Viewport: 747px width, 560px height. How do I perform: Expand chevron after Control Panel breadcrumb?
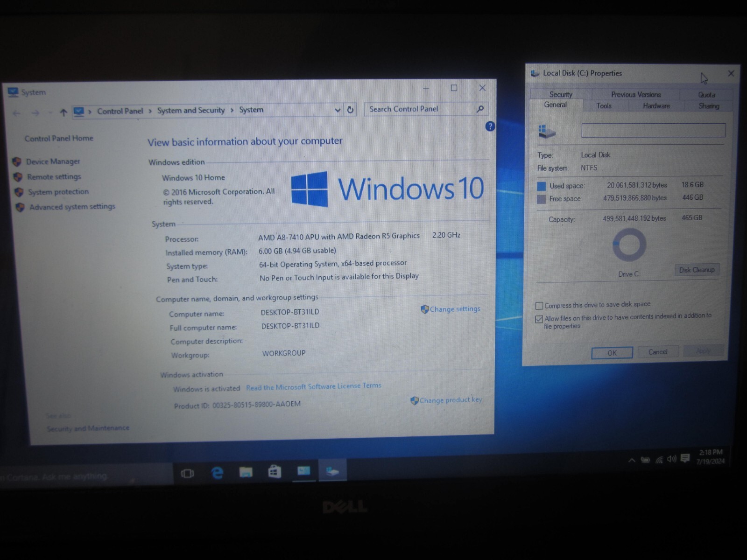(150, 111)
